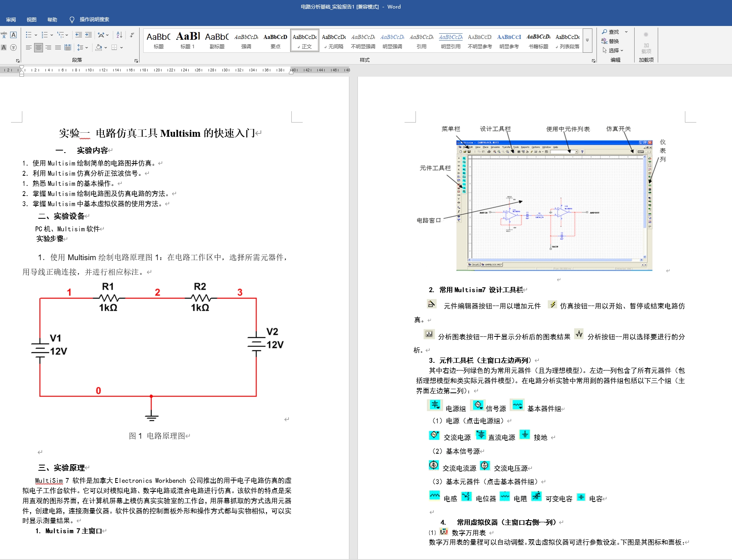Click the phonetic guide (wén) icon
The width and height of the screenshot is (732, 560).
coord(4,35)
